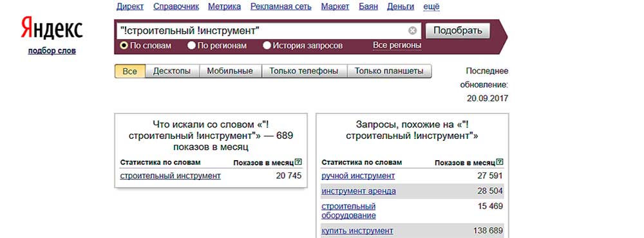Open the 'строительный инструмент' query link
The height and width of the screenshot is (238, 644).
click(171, 176)
